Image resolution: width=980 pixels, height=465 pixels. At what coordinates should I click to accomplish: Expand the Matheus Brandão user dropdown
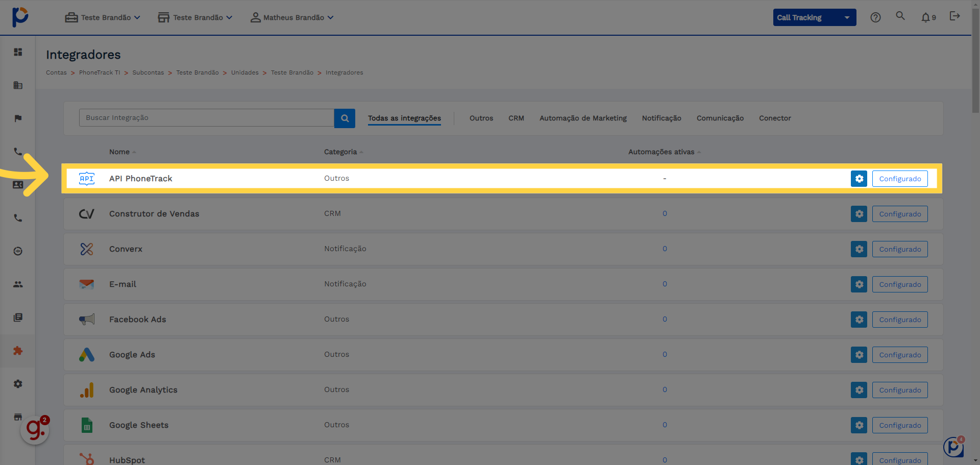click(x=292, y=17)
